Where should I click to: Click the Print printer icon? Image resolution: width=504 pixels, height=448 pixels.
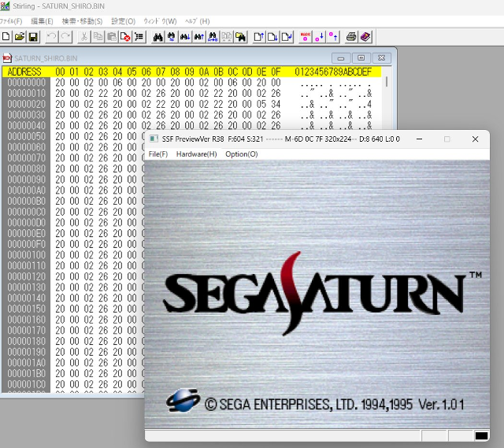351,37
